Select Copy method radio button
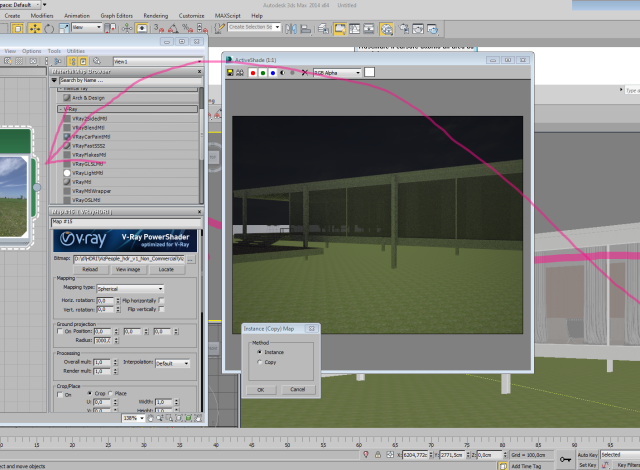 [259, 362]
